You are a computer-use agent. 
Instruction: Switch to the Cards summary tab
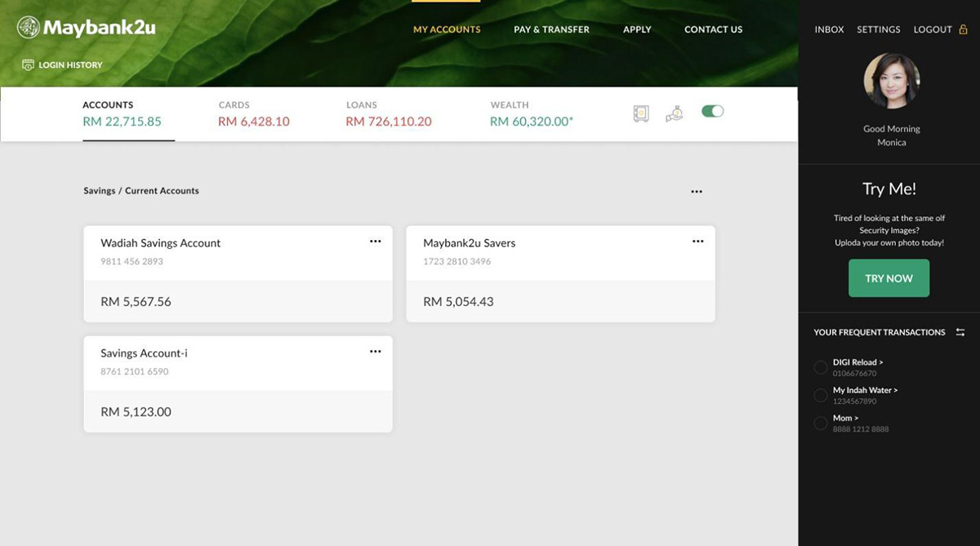[x=254, y=114]
